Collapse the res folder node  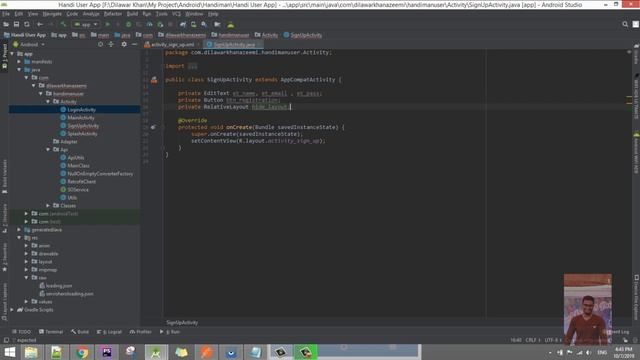(19, 238)
